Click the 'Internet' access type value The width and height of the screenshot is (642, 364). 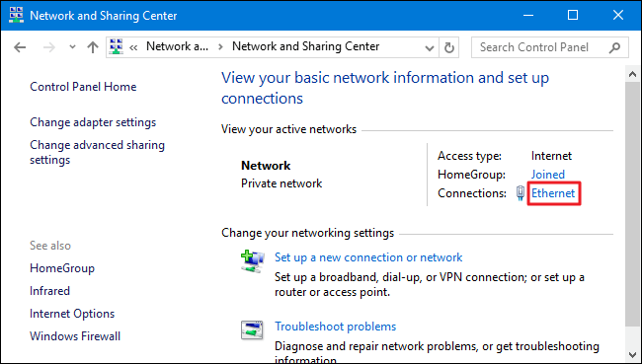pyautogui.click(x=551, y=156)
